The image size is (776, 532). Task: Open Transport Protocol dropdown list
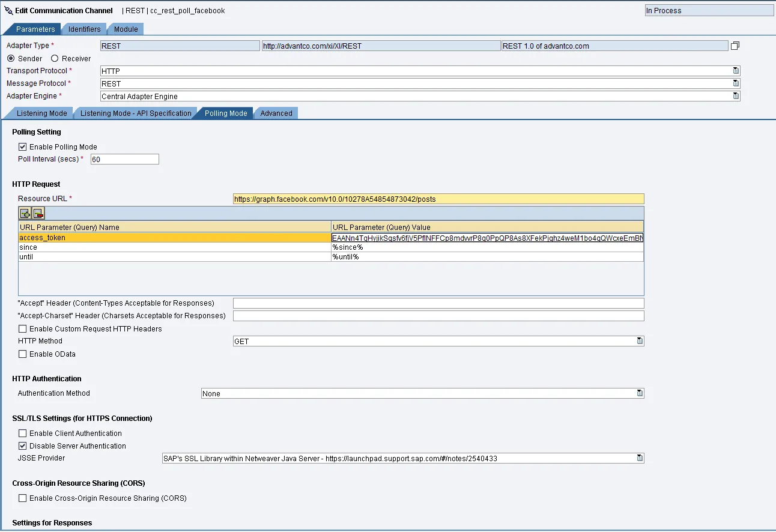point(736,71)
